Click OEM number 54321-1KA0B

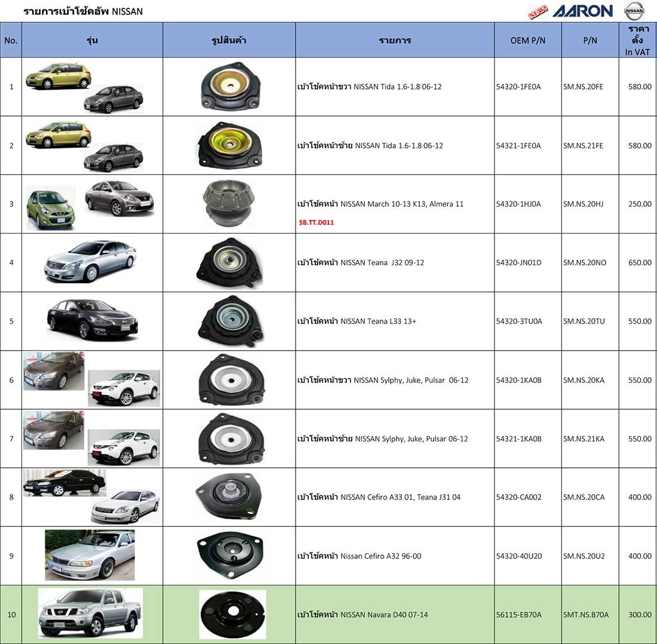tap(518, 438)
